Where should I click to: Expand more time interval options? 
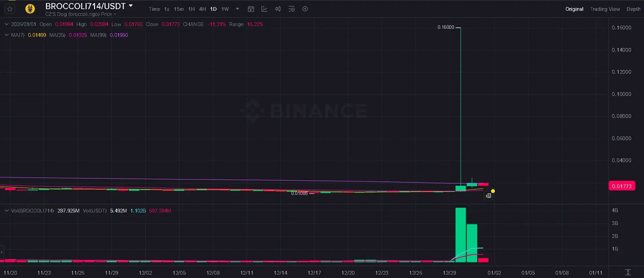click(237, 9)
